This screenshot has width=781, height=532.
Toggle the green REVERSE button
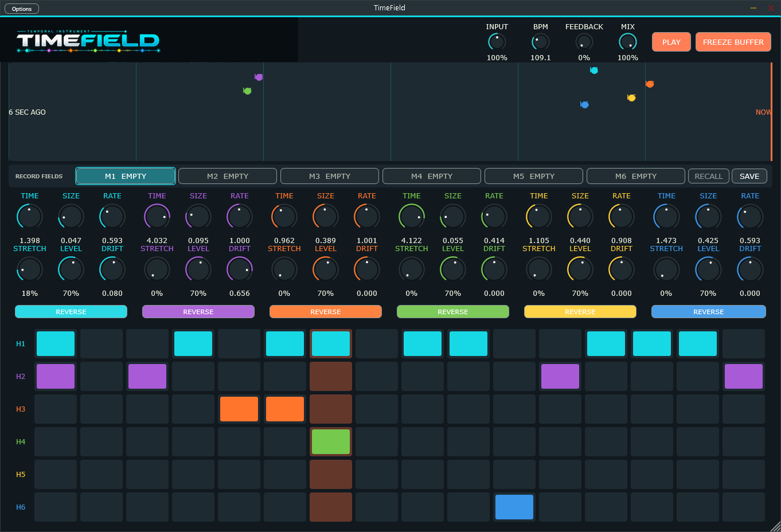tap(453, 311)
